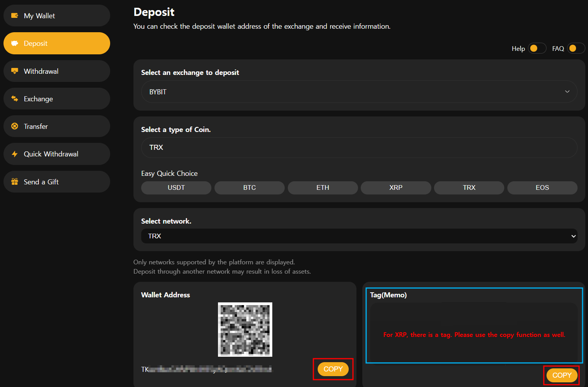Pick EOS quick choice coin
Image resolution: width=588 pixels, height=387 pixels.
point(542,188)
